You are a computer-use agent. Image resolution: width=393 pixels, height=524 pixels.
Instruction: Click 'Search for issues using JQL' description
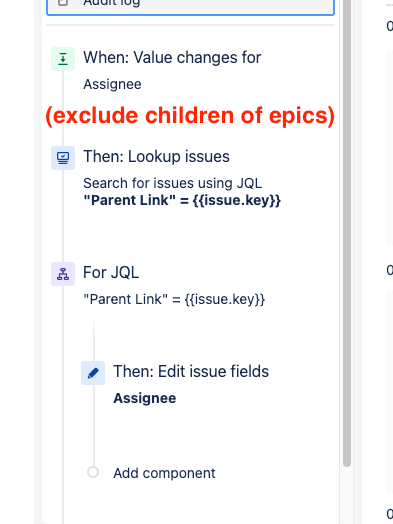[x=172, y=183]
